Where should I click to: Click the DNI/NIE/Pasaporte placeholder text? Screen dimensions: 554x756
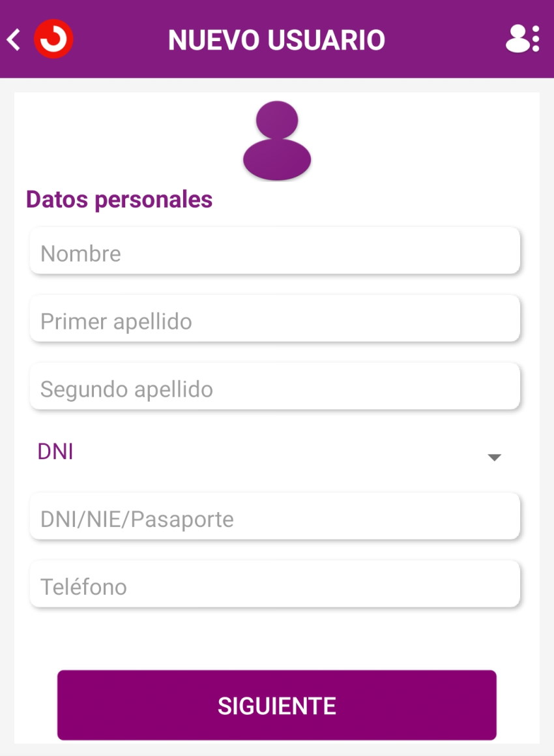137,519
